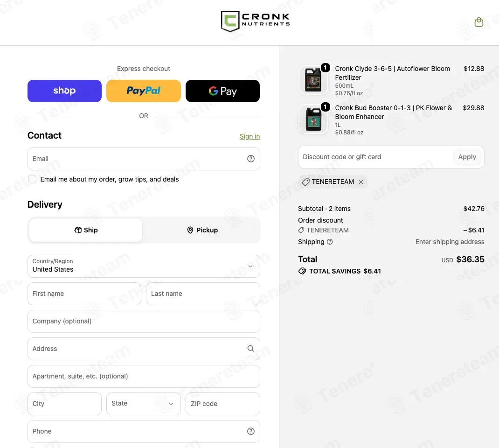Click the Cronk Bud Booster thumbnail
499x448 pixels.
(313, 119)
